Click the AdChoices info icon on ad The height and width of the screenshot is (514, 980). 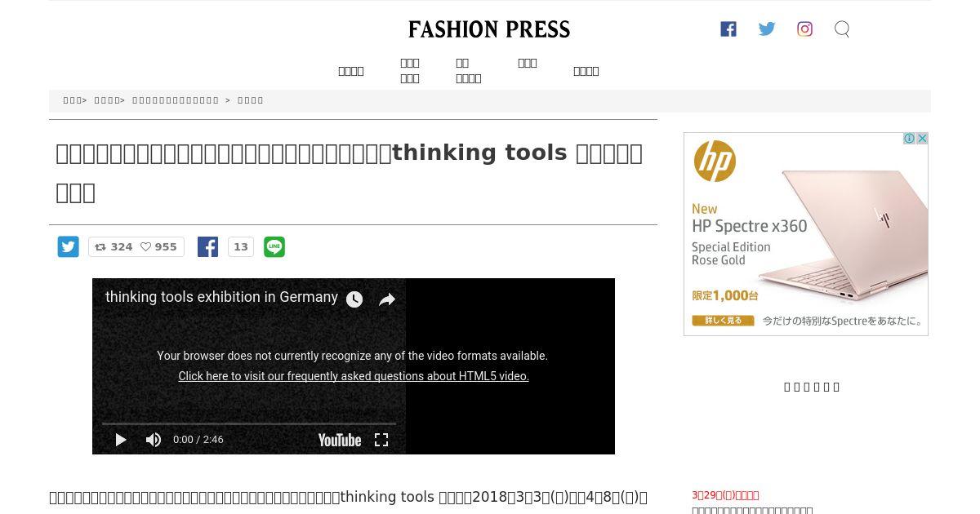[x=909, y=139]
